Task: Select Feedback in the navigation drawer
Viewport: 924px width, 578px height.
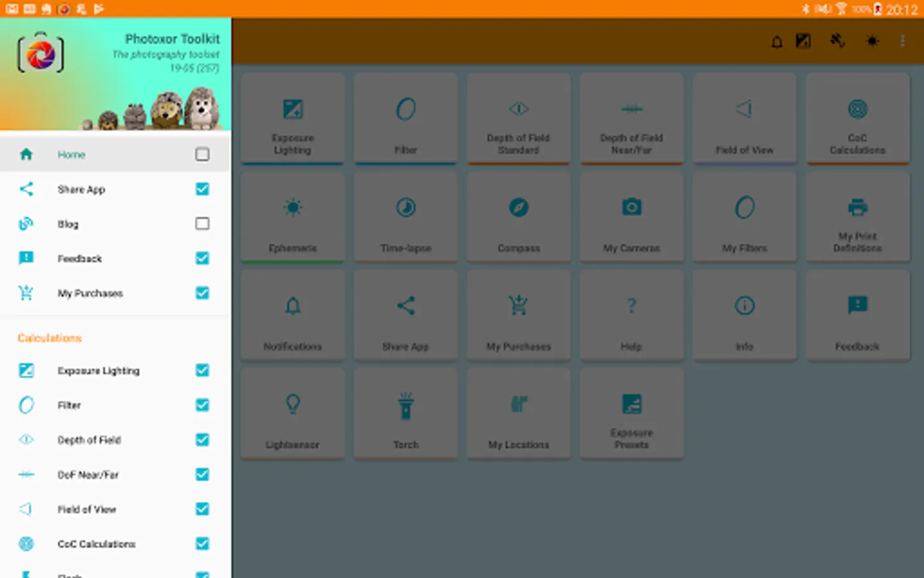Action: (x=116, y=258)
